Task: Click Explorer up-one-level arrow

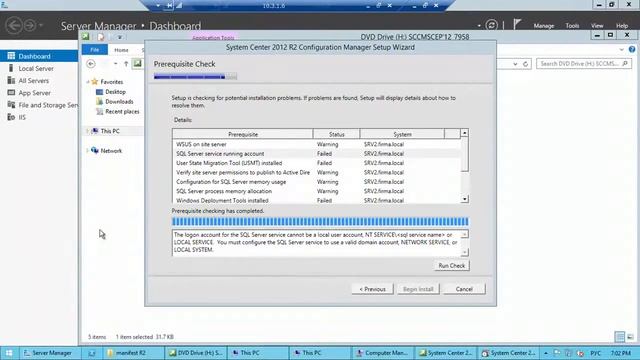Action: coord(126,64)
